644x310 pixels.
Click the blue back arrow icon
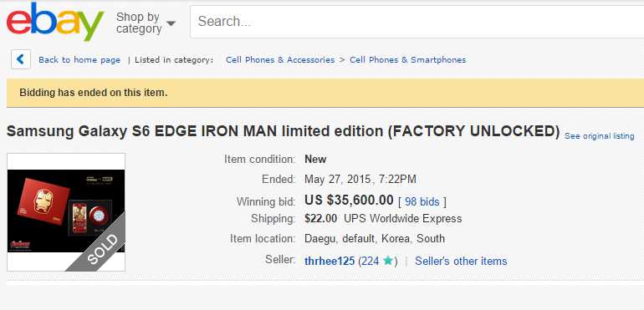click(x=21, y=59)
